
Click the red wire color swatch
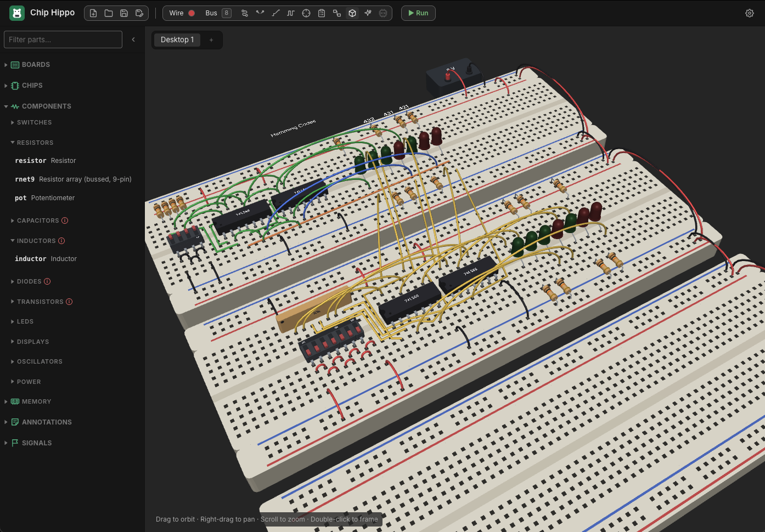pyautogui.click(x=192, y=13)
